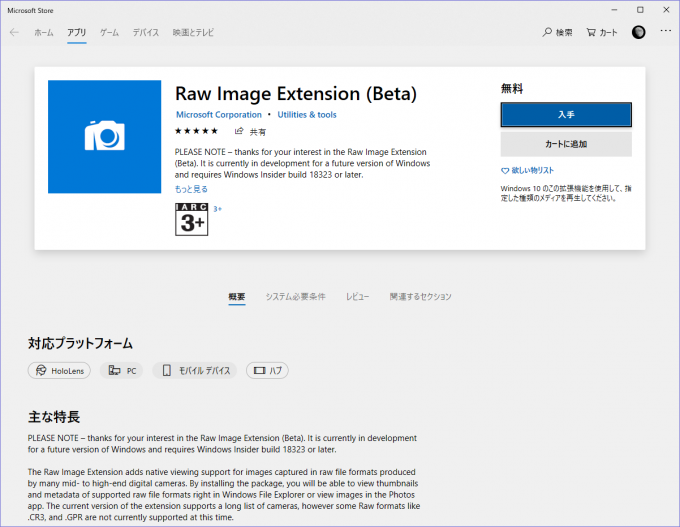
Task: Open the search magnifier icon
Action: [x=547, y=32]
